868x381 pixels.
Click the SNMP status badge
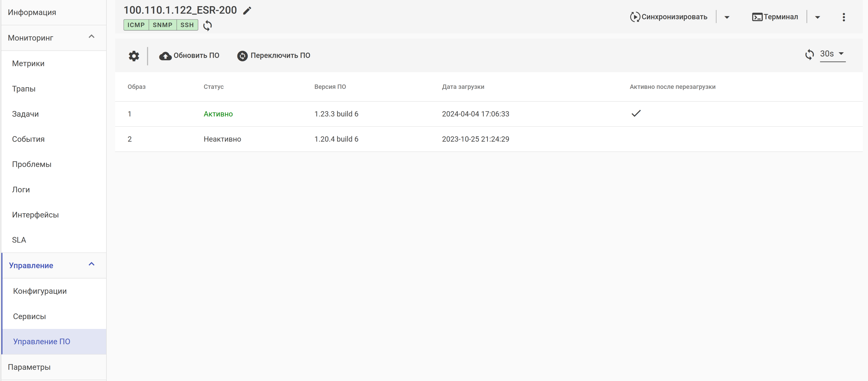(163, 25)
